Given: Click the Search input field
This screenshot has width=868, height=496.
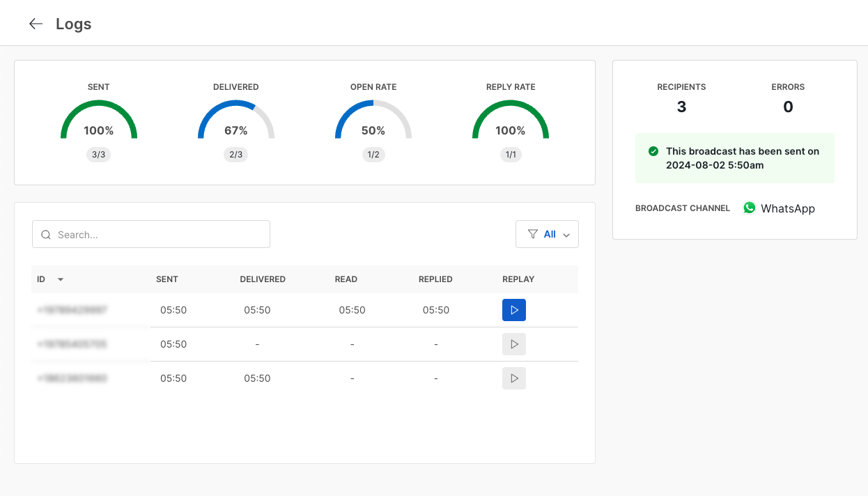Looking at the screenshot, I should (x=160, y=235).
